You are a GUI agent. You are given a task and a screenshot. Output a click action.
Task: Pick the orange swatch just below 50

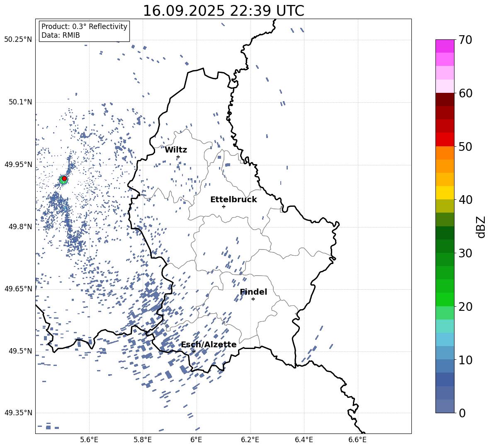(445, 153)
